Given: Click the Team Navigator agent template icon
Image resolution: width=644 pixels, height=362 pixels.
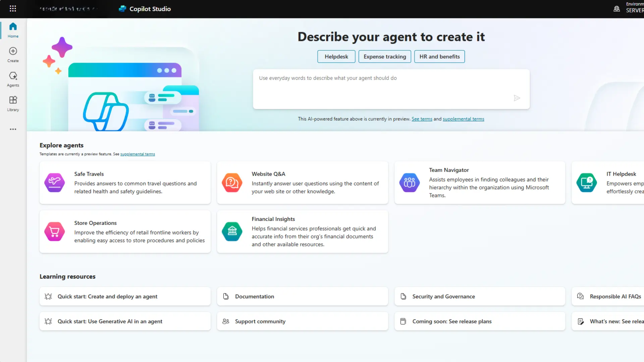Looking at the screenshot, I should pos(409,182).
